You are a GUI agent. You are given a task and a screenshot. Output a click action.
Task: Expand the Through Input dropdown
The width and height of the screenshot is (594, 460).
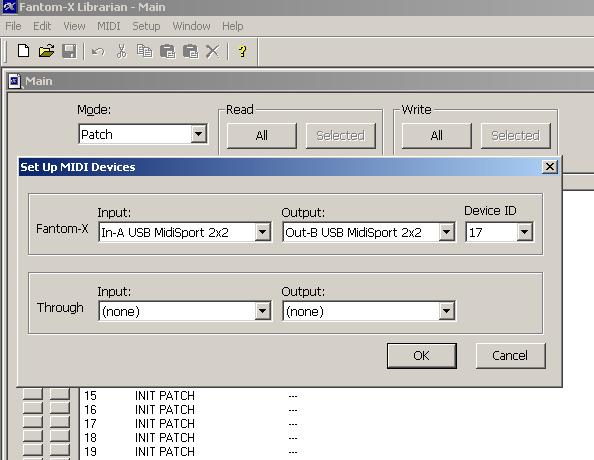point(262,311)
